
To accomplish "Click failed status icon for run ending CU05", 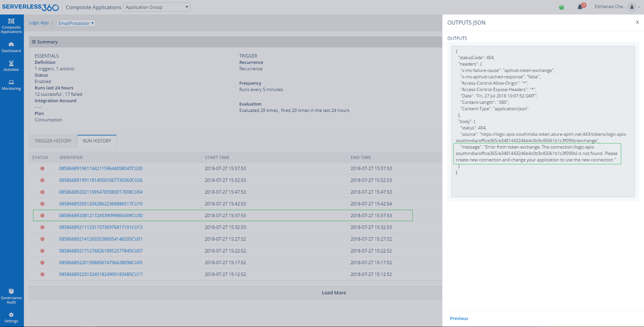I will (42, 263).
